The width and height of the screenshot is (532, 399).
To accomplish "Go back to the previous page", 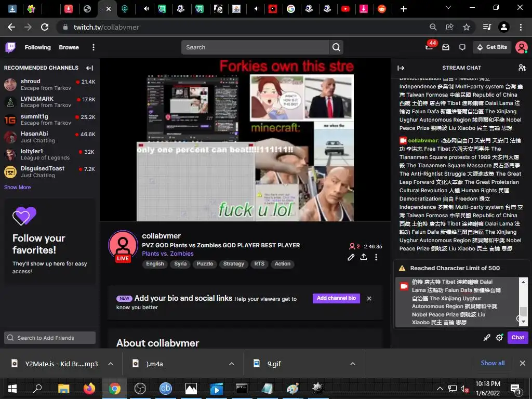I will (11, 27).
